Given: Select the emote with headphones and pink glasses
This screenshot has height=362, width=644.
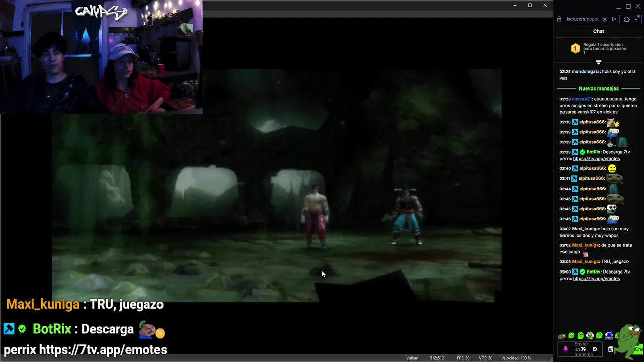Looking at the screenshot, I should click(590, 336).
